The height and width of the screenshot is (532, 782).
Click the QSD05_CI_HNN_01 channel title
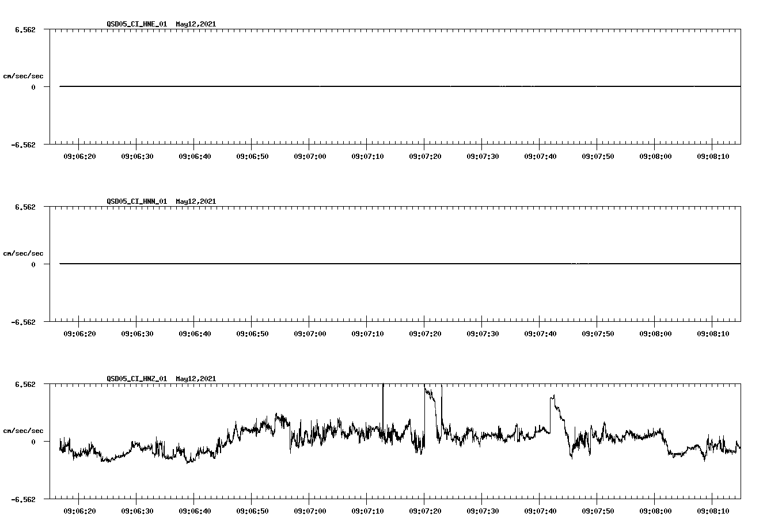click(136, 202)
